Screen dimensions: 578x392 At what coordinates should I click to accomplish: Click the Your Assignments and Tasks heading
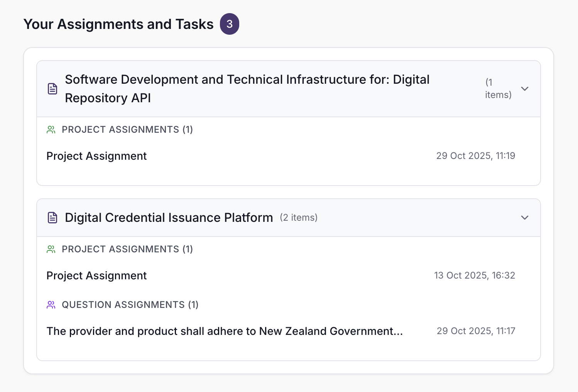click(x=118, y=24)
